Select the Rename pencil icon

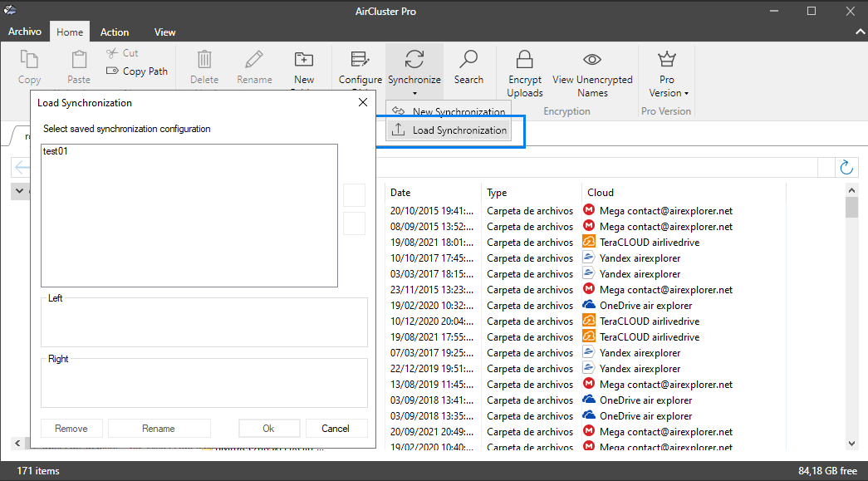click(253, 61)
